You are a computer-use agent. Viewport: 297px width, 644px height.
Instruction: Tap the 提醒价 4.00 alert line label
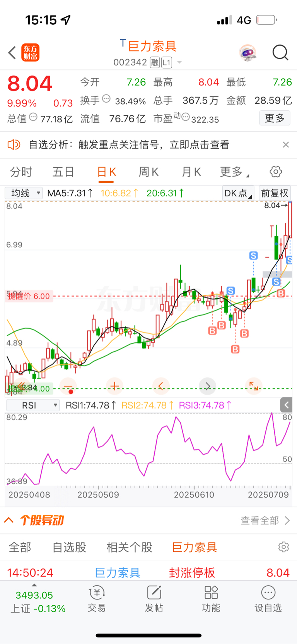tap(29, 388)
